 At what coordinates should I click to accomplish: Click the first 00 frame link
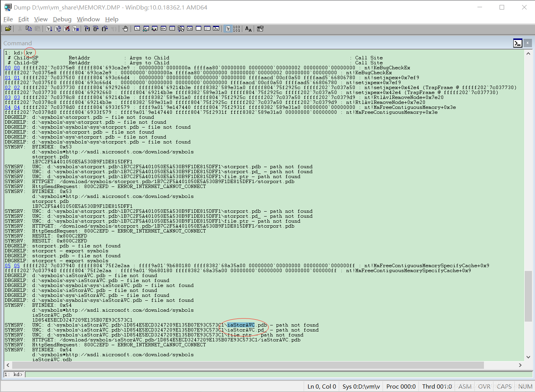pos(8,68)
